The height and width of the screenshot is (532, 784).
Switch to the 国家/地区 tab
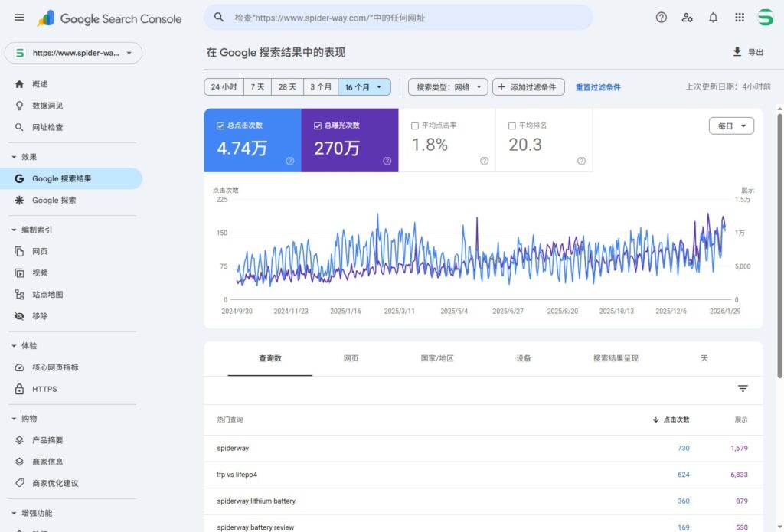tap(437, 358)
